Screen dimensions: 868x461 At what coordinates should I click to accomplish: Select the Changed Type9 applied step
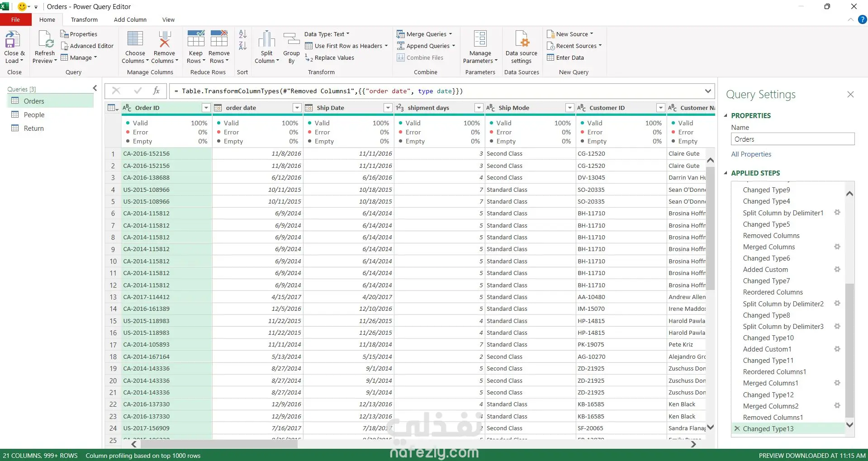766,190
